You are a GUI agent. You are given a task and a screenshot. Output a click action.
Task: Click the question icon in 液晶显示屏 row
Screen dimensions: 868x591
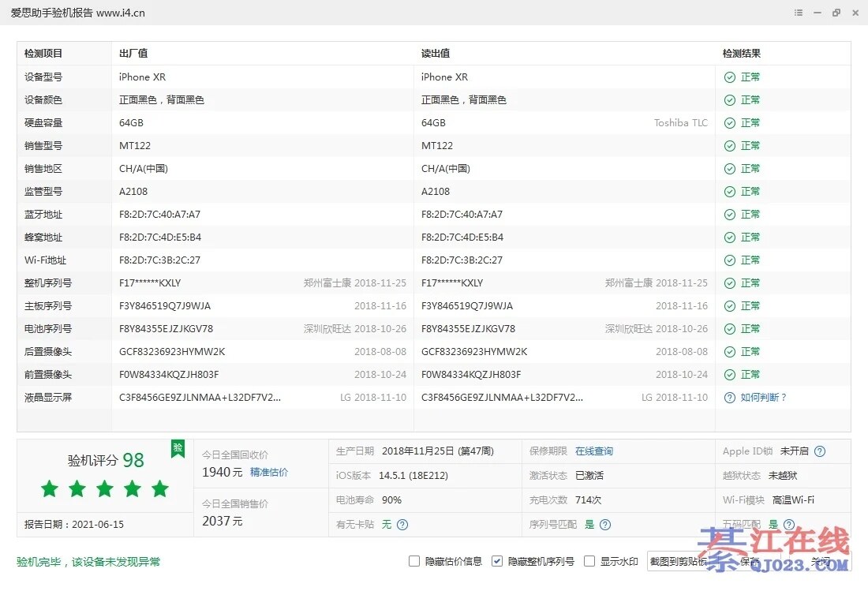pyautogui.click(x=730, y=398)
